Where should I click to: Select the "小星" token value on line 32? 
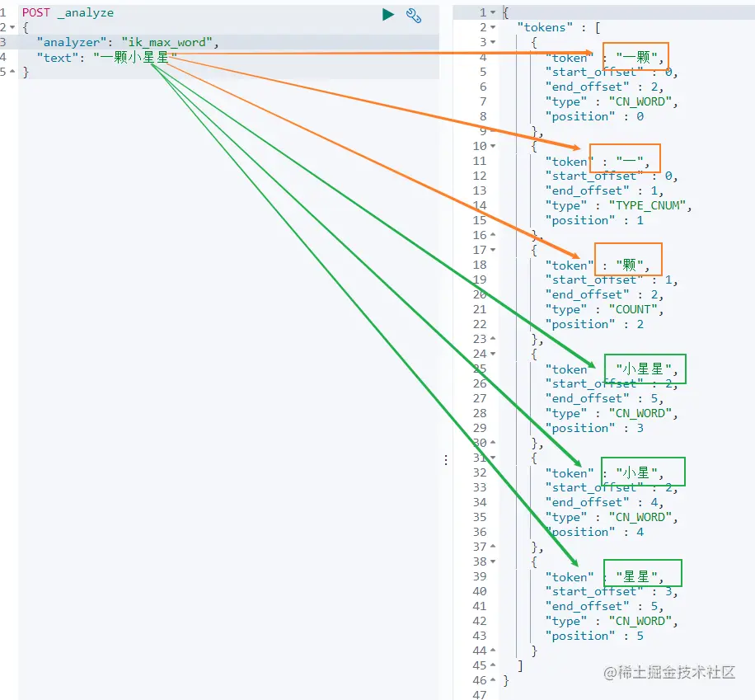[x=636, y=473]
